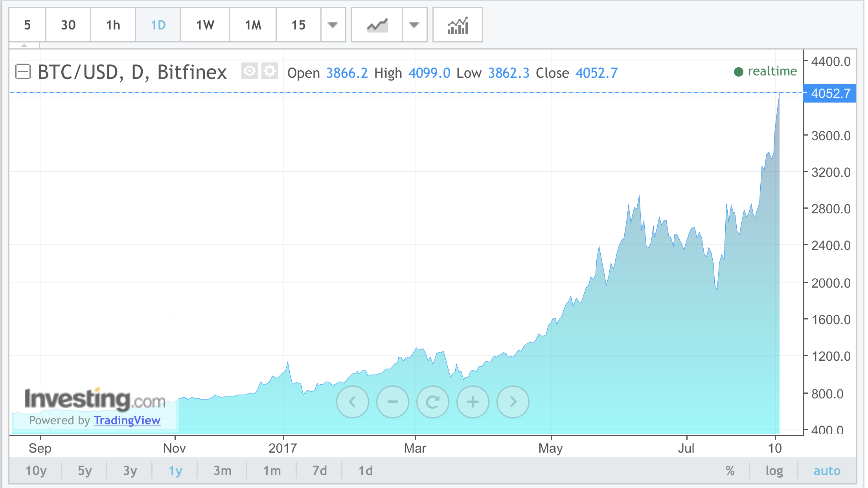Toggle series visibility eye icon
Screen dimensions: 868x488
tap(249, 71)
